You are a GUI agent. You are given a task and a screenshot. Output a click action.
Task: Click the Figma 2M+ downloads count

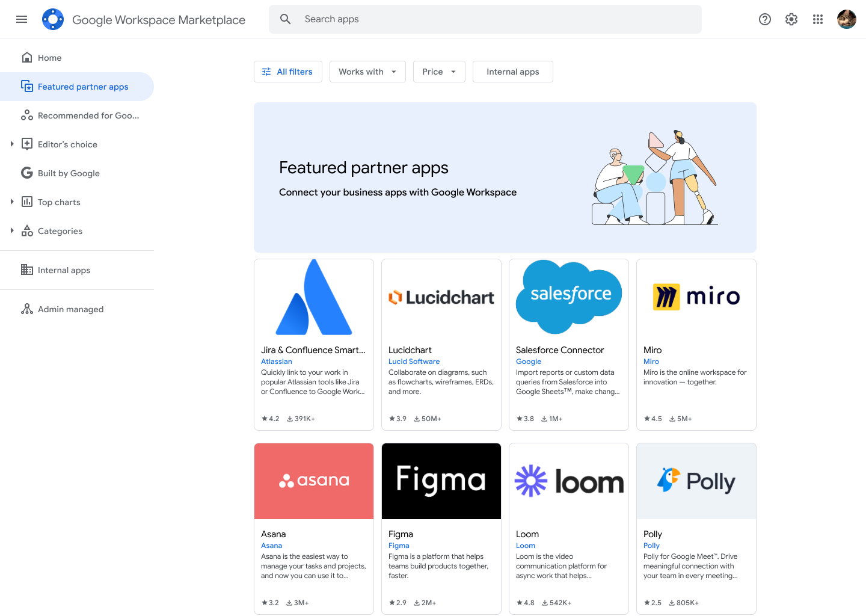(425, 603)
